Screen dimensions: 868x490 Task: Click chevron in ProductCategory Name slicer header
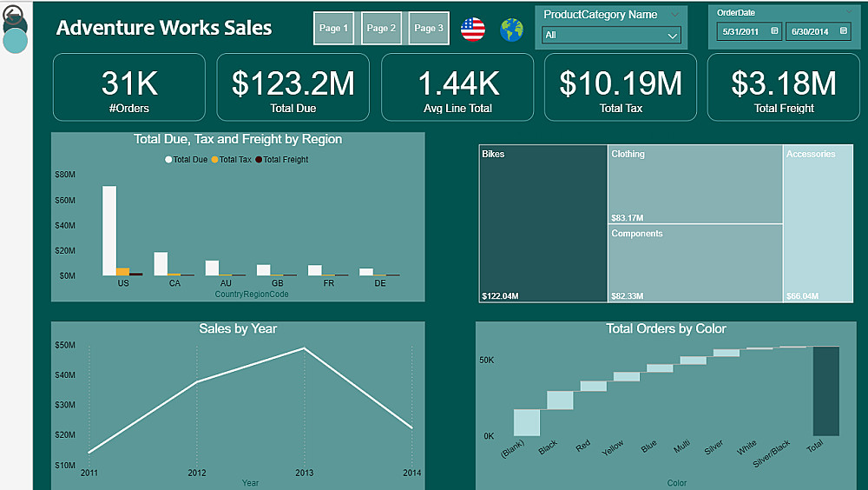674,15
